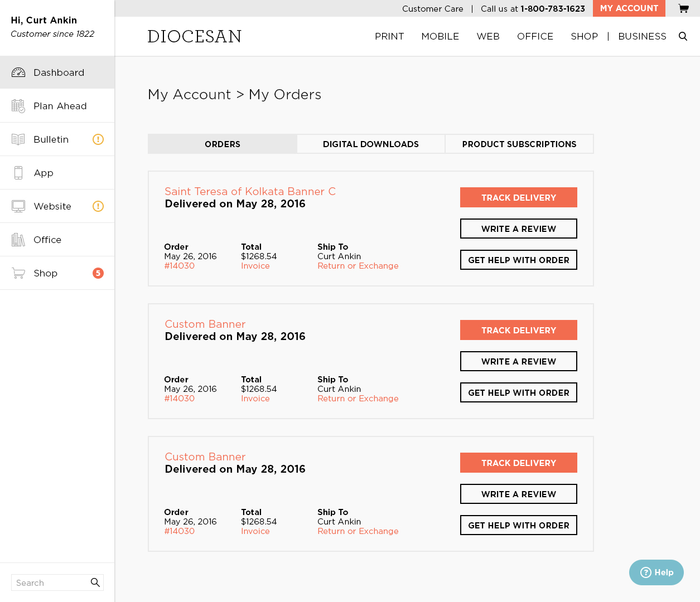This screenshot has height=602, width=700.
Task: Open the floating Help button
Action: point(656,572)
